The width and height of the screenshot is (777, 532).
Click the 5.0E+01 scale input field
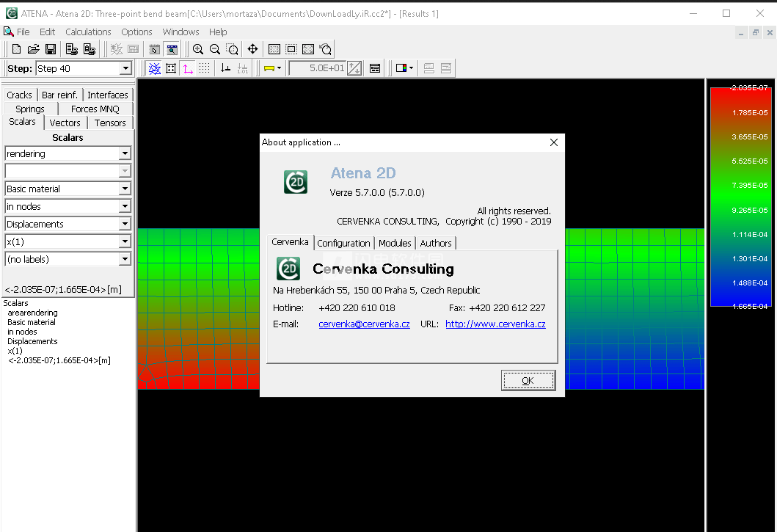(x=318, y=68)
